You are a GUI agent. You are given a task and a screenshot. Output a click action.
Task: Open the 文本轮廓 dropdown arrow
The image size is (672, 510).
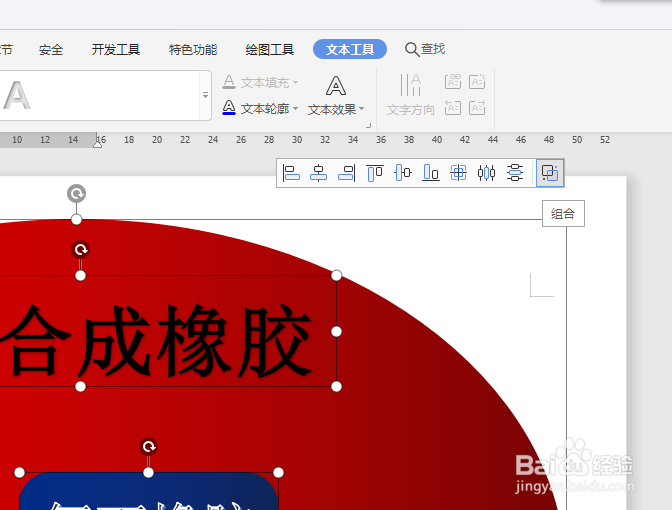click(x=296, y=108)
